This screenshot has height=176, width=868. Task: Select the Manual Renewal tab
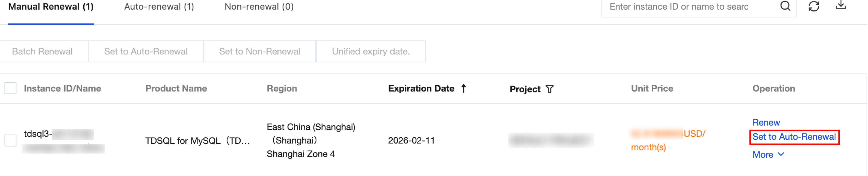tap(51, 7)
